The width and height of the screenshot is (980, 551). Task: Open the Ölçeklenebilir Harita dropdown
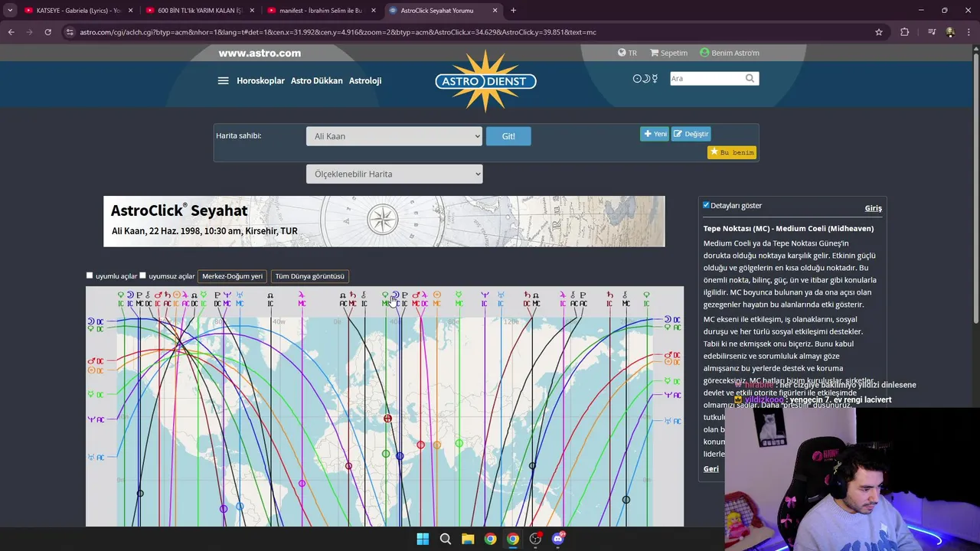[394, 174]
